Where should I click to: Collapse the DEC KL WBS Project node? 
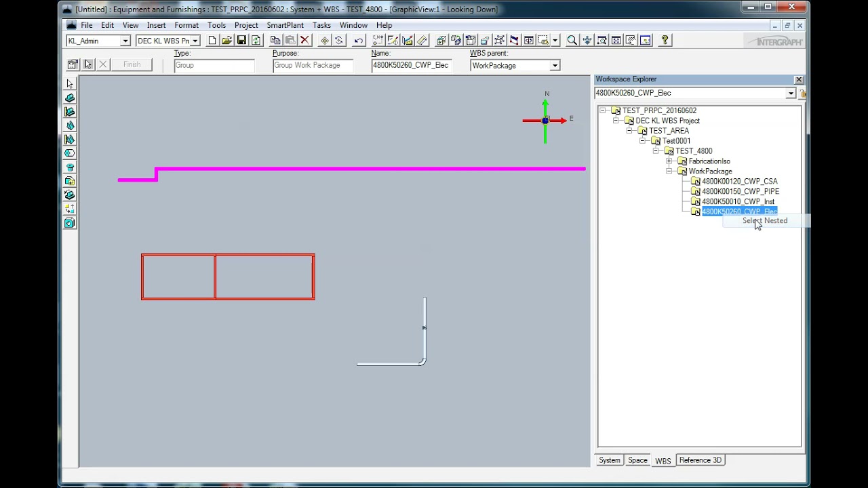(x=616, y=121)
